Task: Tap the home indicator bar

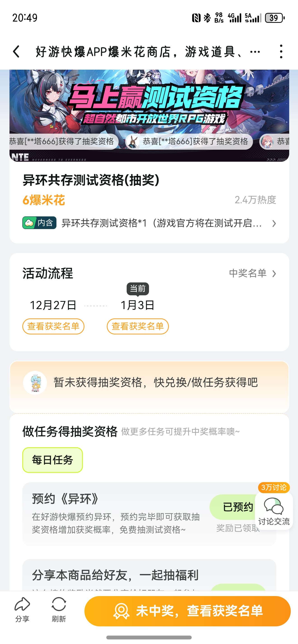Action: 149,637
